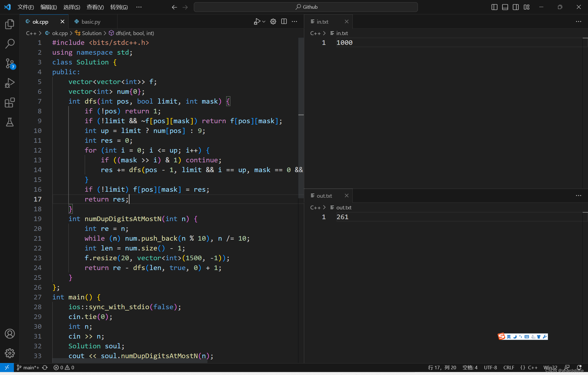The height and width of the screenshot is (375, 588).
Task: Toggle the bottom panel layout button
Action: tap(505, 7)
